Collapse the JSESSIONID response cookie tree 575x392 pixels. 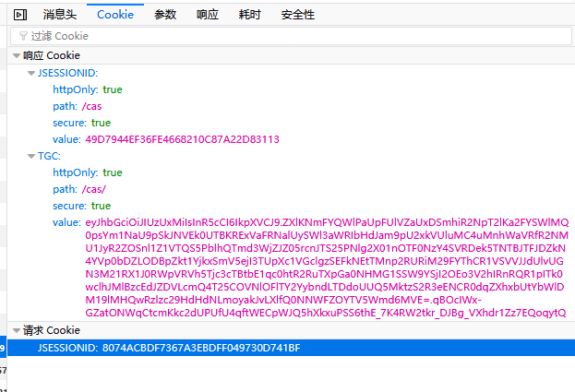(x=31, y=73)
